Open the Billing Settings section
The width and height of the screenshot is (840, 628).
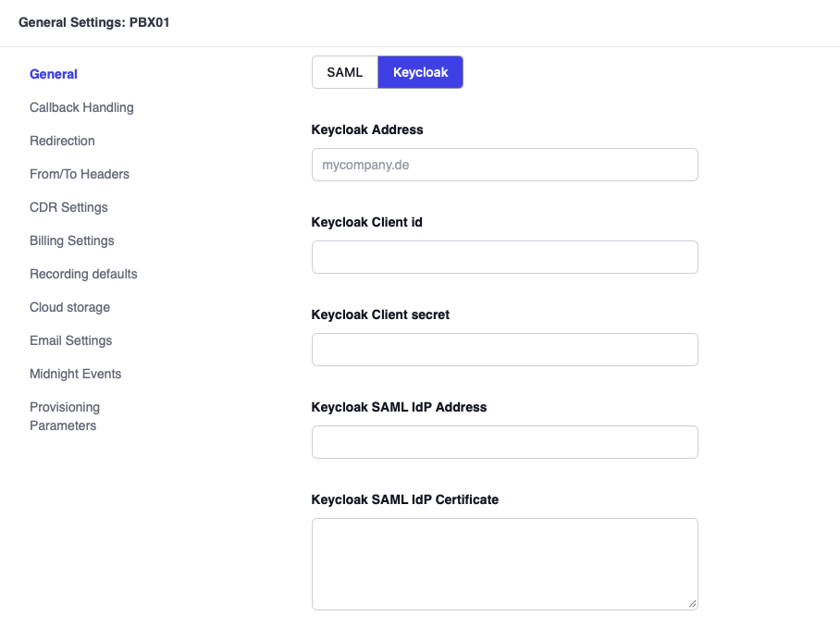71,240
